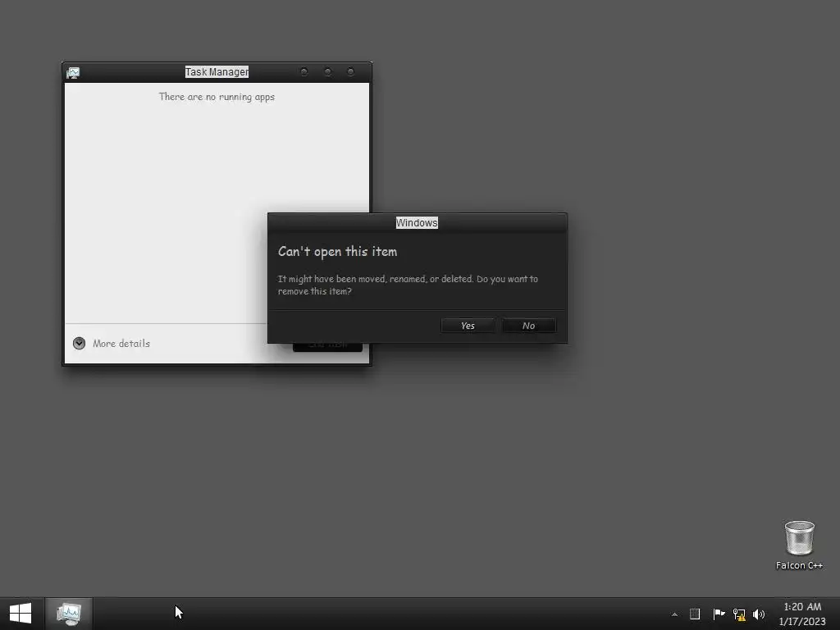Click the Action Center flag tray icon
This screenshot has height=630, width=840.
click(719, 614)
